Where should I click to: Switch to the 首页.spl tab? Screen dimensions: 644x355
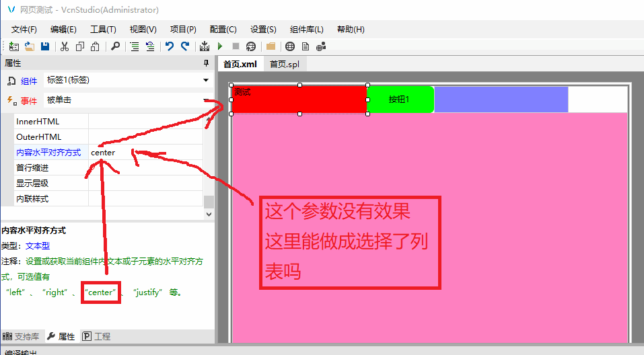click(x=284, y=64)
